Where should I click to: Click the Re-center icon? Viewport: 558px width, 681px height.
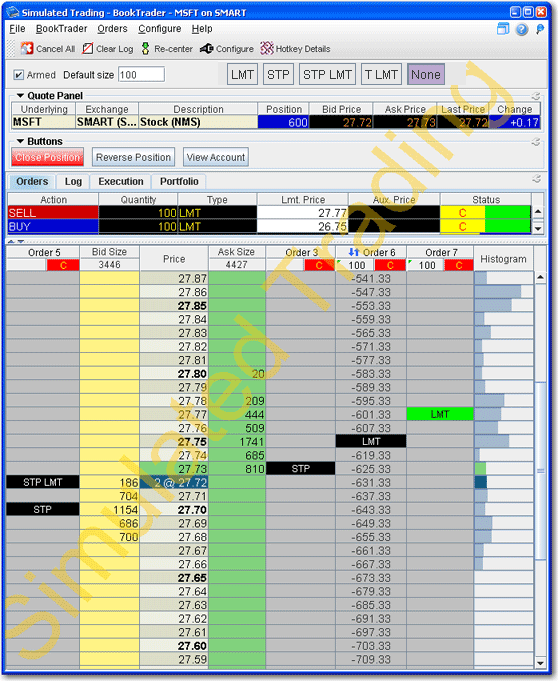coord(145,49)
